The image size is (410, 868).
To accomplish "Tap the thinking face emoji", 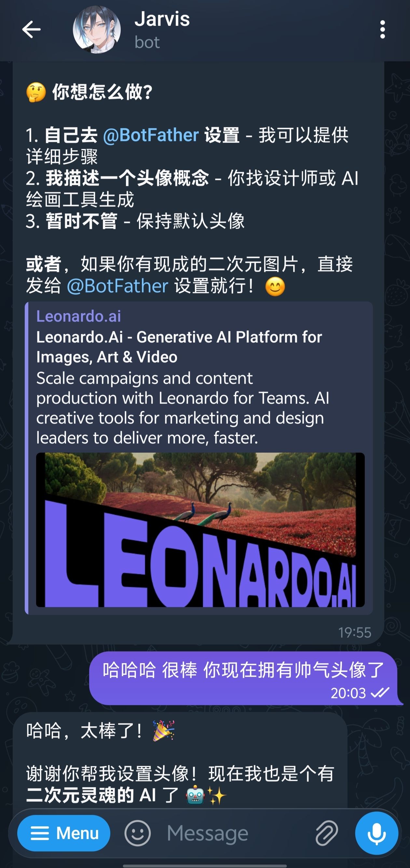I will point(36,92).
